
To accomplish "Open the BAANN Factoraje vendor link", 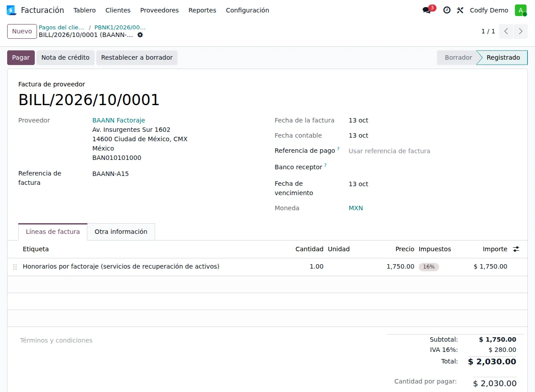I will coord(119,120).
